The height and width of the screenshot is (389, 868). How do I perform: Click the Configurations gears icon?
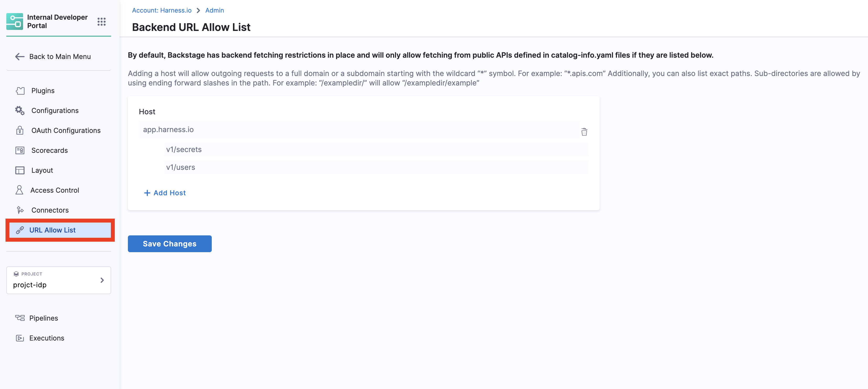20,111
